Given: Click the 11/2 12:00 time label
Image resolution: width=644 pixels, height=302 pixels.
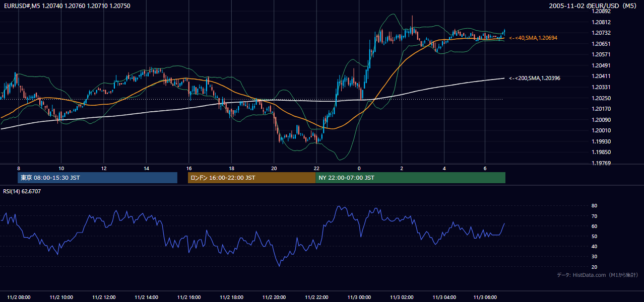Looking at the screenshot, I should 104,297.
